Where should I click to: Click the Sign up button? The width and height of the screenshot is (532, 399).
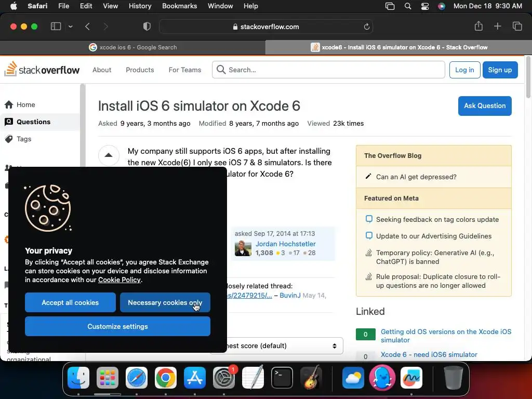tap(500, 70)
